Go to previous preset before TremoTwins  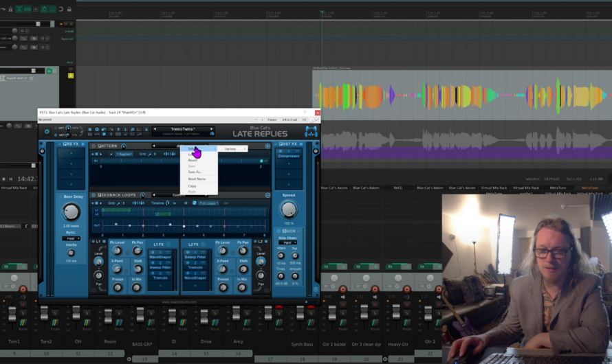(155, 129)
